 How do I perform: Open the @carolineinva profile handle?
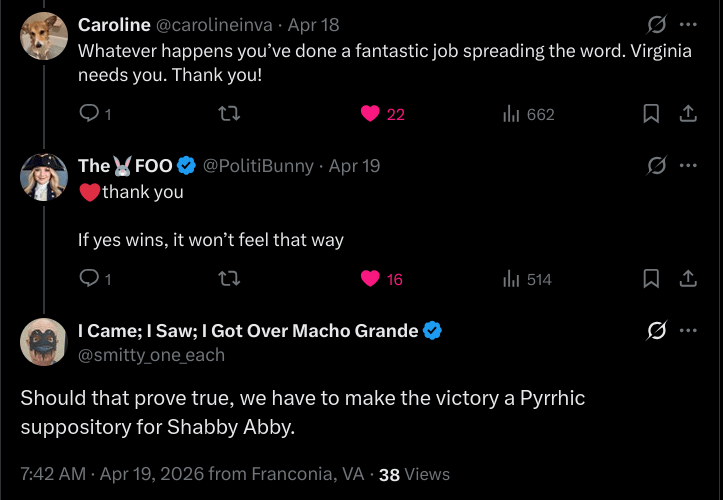[213, 24]
